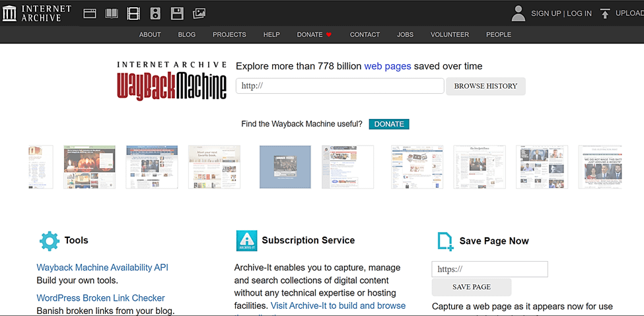Click the Wayback Machine logo
Viewport: 644px width, 316px height.
pyautogui.click(x=172, y=81)
